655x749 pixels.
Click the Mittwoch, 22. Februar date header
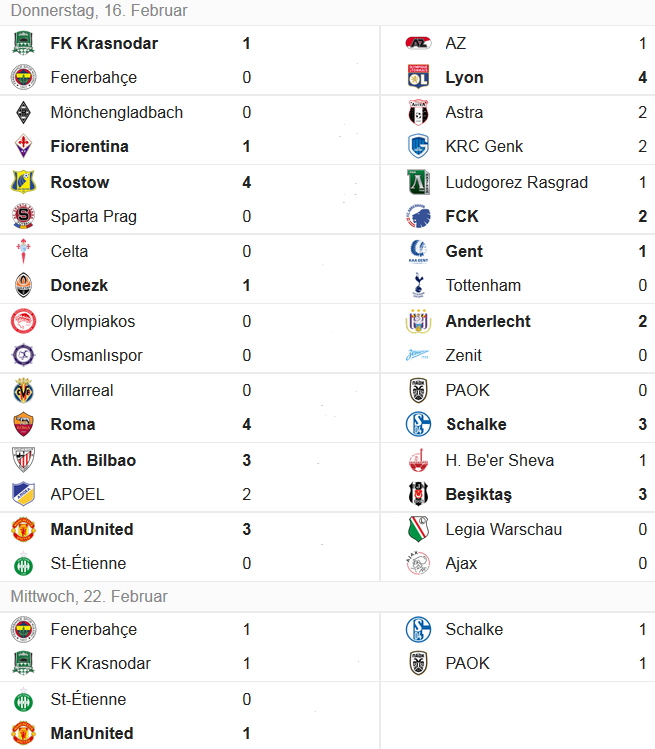click(x=89, y=596)
